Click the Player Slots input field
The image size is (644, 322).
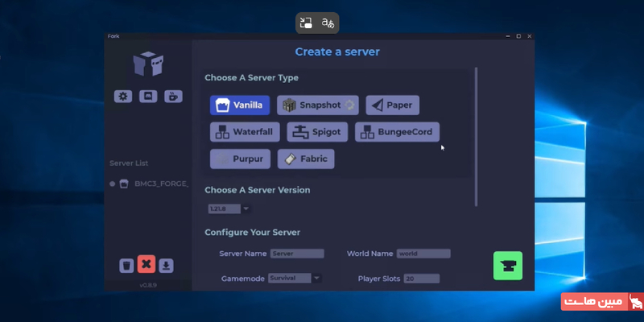(422, 279)
